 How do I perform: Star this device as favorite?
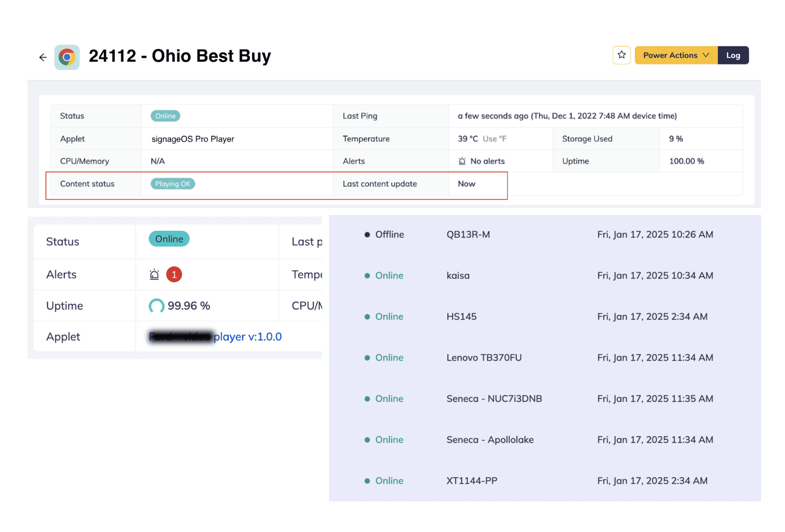[x=621, y=55]
